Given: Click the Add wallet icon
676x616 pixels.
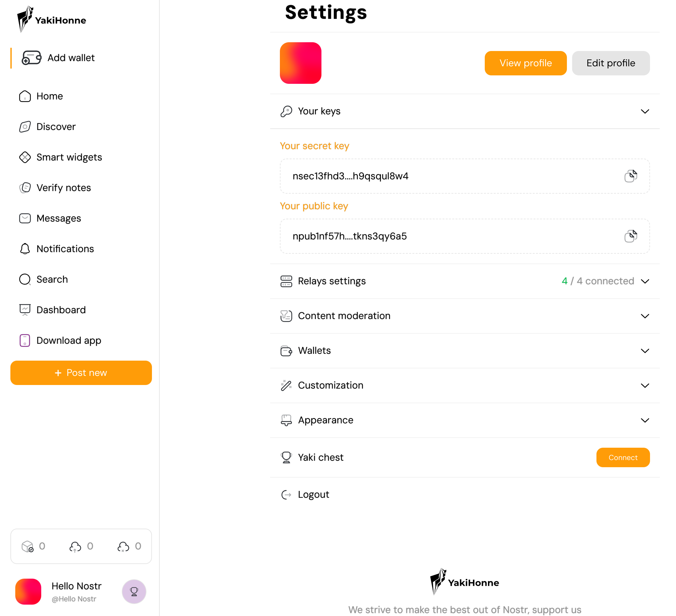Looking at the screenshot, I should [31, 58].
